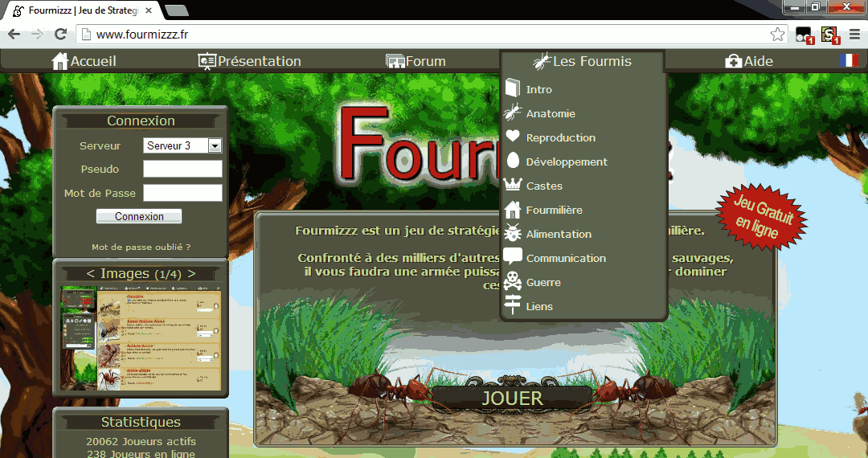Viewport: 868px width, 458px height.
Task: Click the JOUER play button
Action: [x=512, y=398]
